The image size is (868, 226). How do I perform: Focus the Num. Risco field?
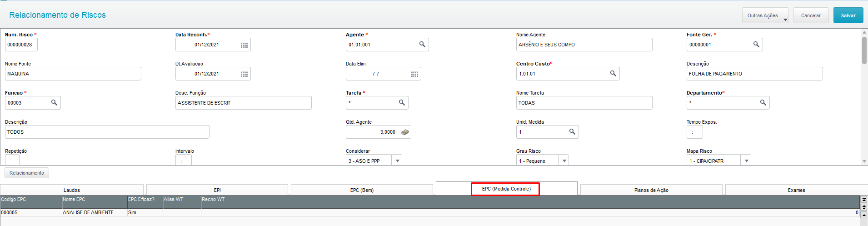pos(21,45)
